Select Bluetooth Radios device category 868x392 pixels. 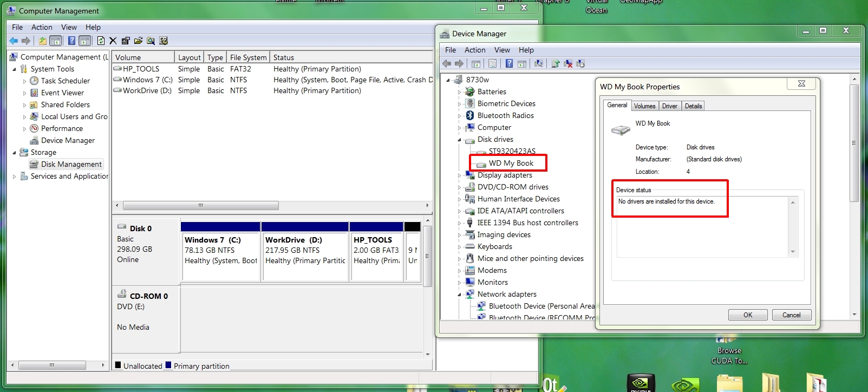click(506, 115)
